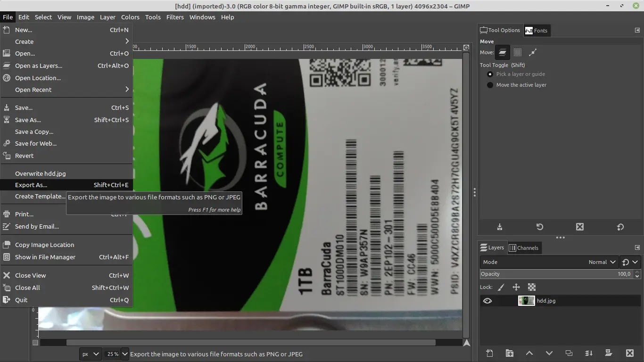Select hdd.jpg layer thumbnail
Screen dimensions: 644x362
point(526,301)
